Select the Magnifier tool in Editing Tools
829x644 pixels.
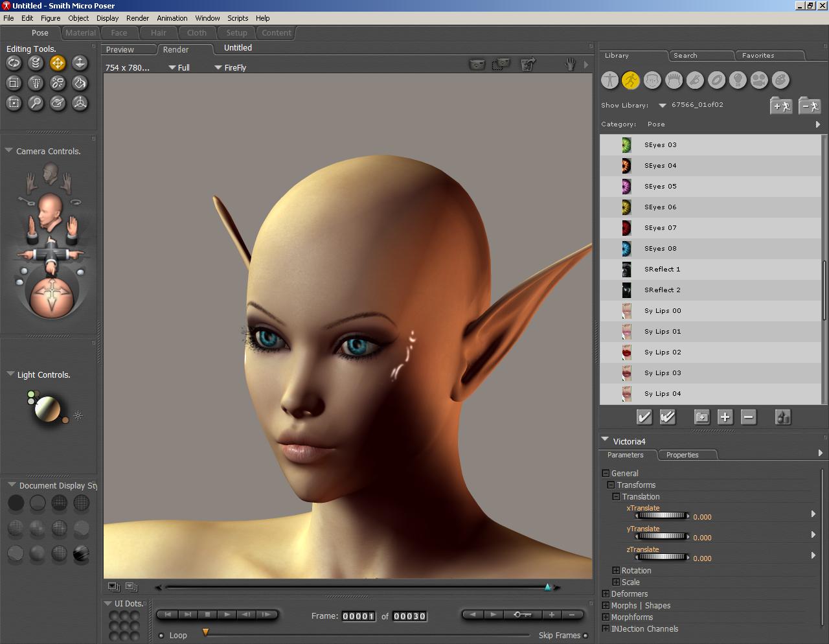[x=36, y=103]
